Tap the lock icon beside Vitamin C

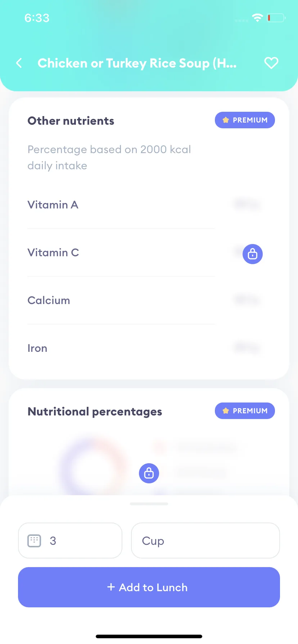click(x=253, y=254)
